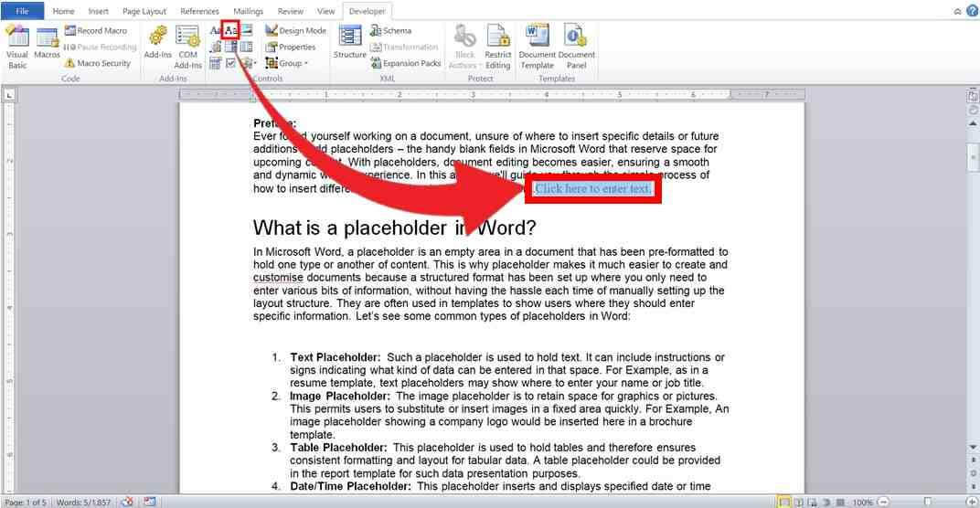Screen dimensions: 980x508
Task: Switch to Draft view
Action: click(x=841, y=502)
